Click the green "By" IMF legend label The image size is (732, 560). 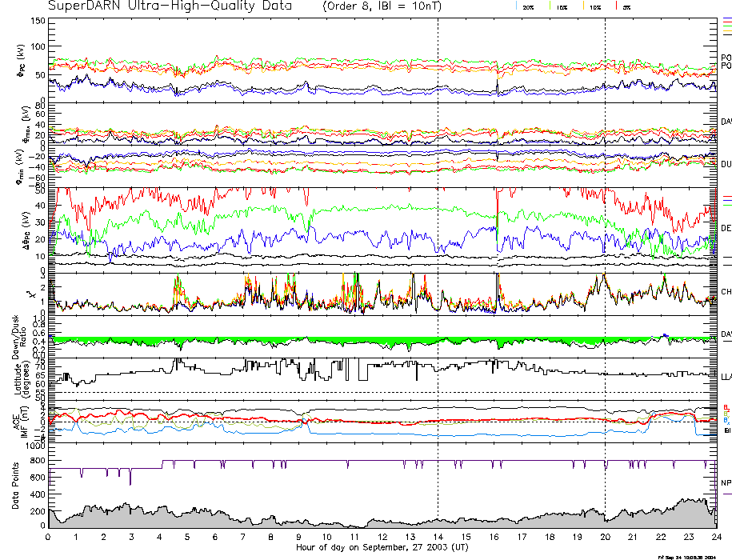point(726,414)
